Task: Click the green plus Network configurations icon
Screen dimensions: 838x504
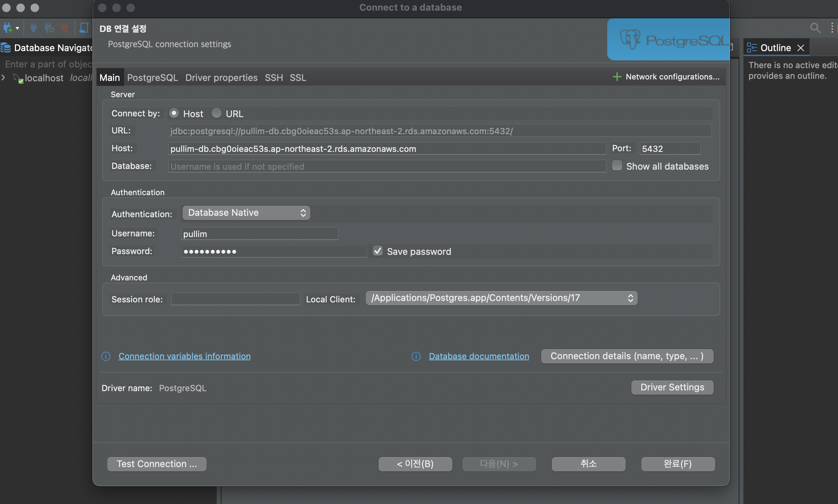Action: pos(617,77)
